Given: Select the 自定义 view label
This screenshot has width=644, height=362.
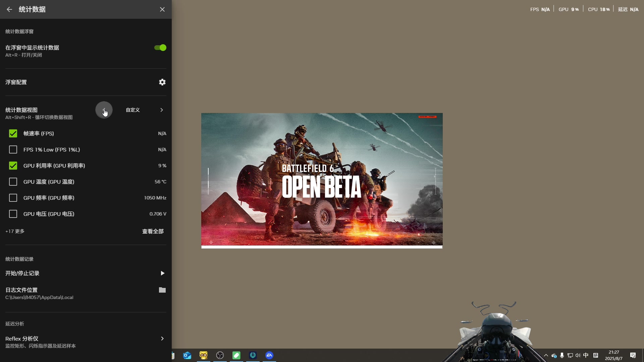Looking at the screenshot, I should [133, 110].
